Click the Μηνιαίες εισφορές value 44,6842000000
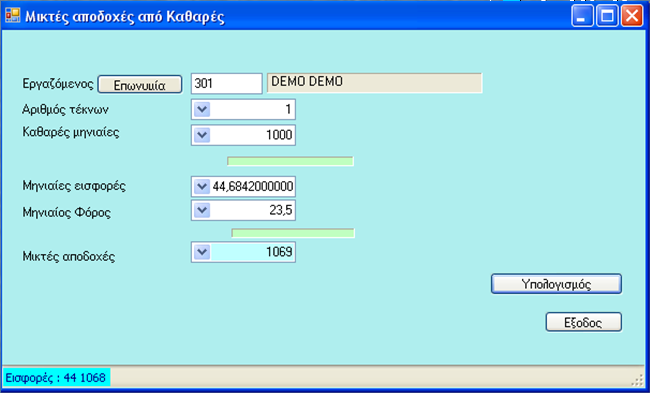This screenshot has height=393, width=650. [x=253, y=187]
